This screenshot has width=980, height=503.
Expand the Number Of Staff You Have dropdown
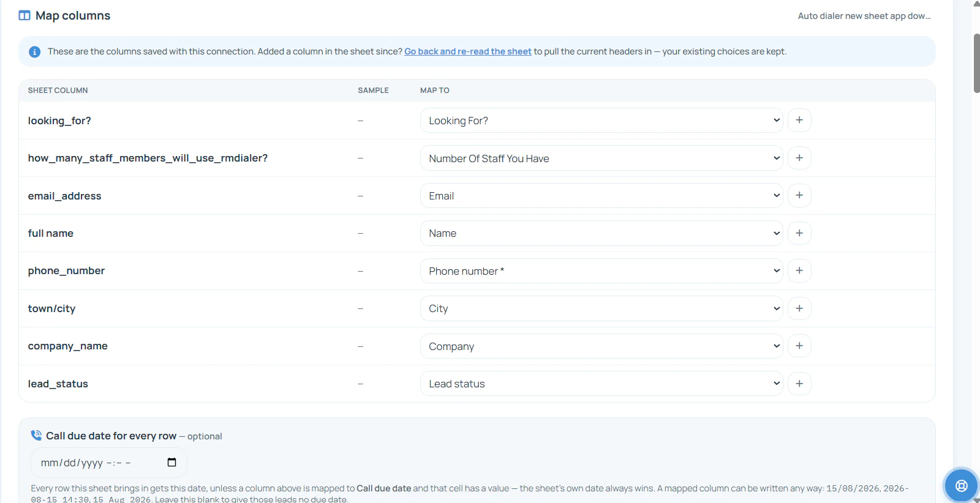(601, 158)
